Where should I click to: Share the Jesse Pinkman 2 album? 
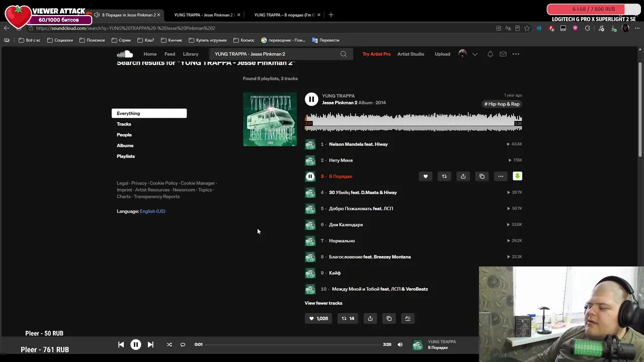click(x=370, y=318)
